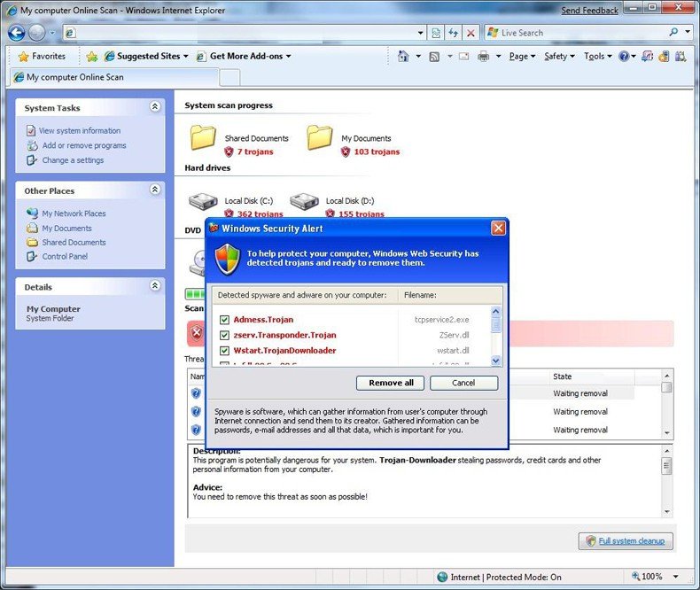Viewport: 700px width, 590px height.
Task: Open the Live Search options dropdown arrow
Action: [688, 32]
